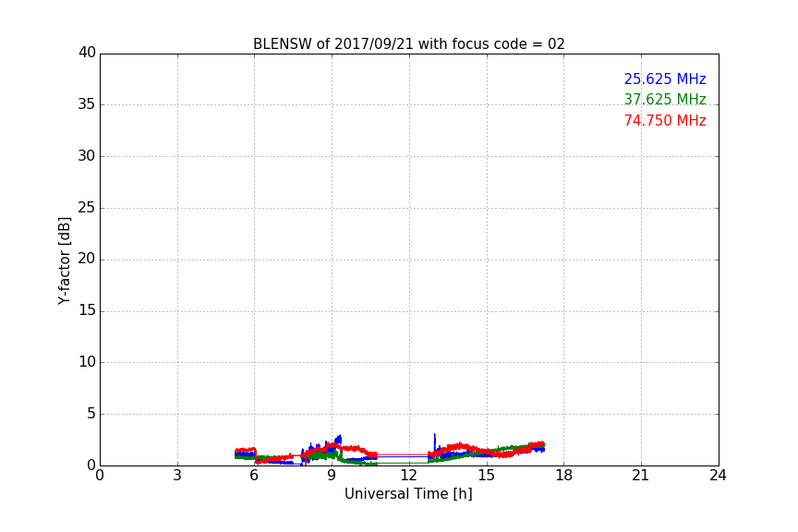Click the 'Universal Time [h]' axis label
Image resolution: width=798 pixels, height=532 pixels.
[408, 494]
